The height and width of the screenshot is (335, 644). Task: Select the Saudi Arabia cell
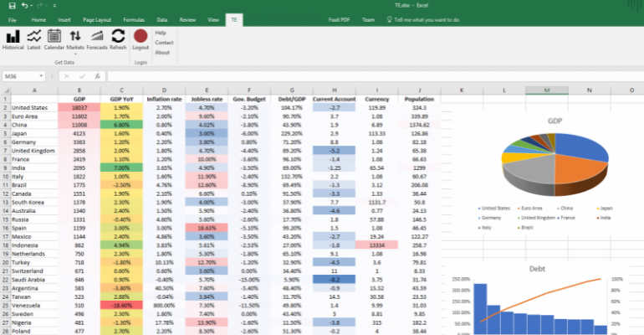34,280
